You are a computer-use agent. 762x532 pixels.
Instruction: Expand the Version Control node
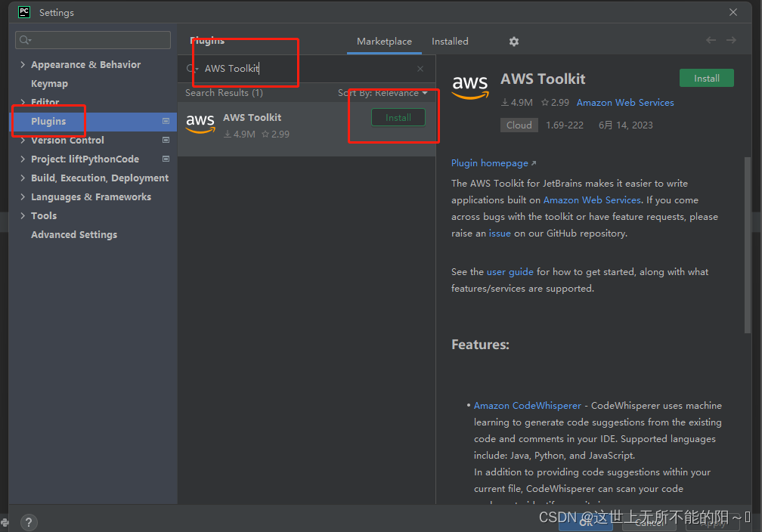(x=23, y=140)
